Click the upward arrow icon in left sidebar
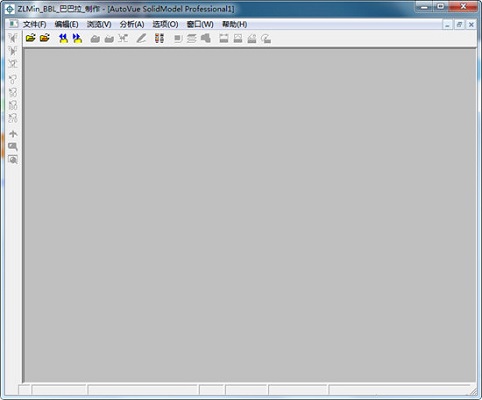This screenshot has height=400, width=482. pyautogui.click(x=13, y=134)
